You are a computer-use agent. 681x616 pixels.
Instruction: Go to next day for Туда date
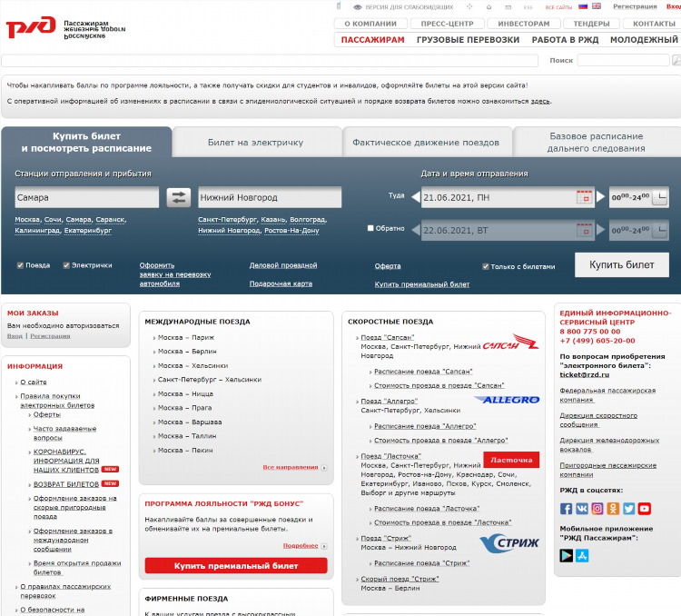[601, 197]
